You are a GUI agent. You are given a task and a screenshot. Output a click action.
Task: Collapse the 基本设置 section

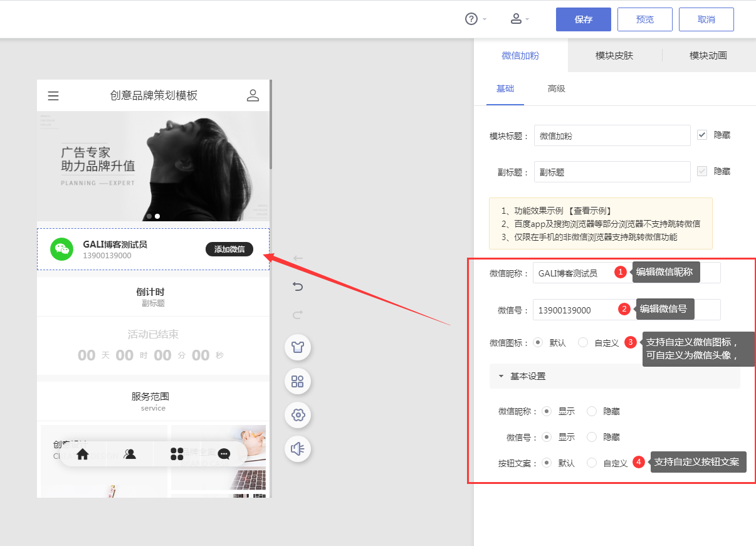(x=615, y=376)
